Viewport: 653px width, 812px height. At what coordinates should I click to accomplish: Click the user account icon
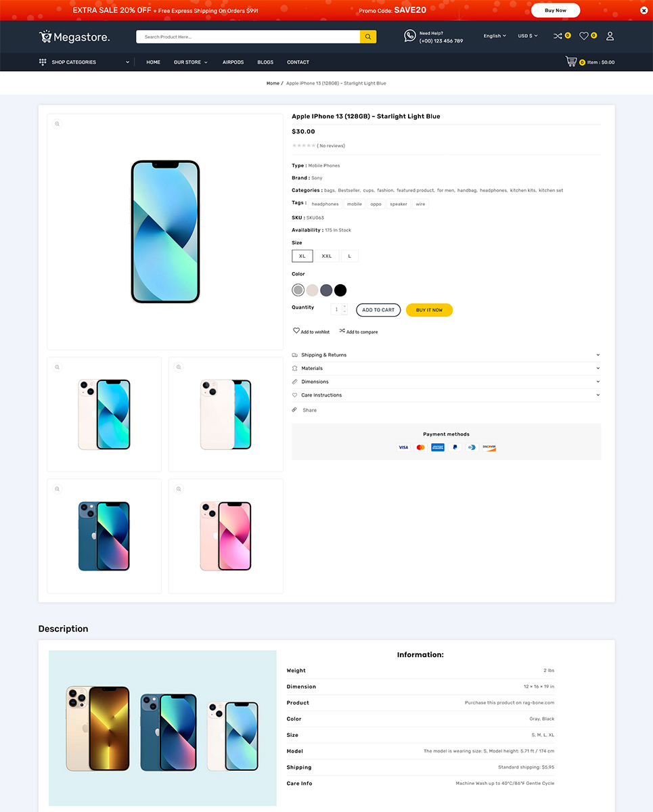[x=610, y=36]
